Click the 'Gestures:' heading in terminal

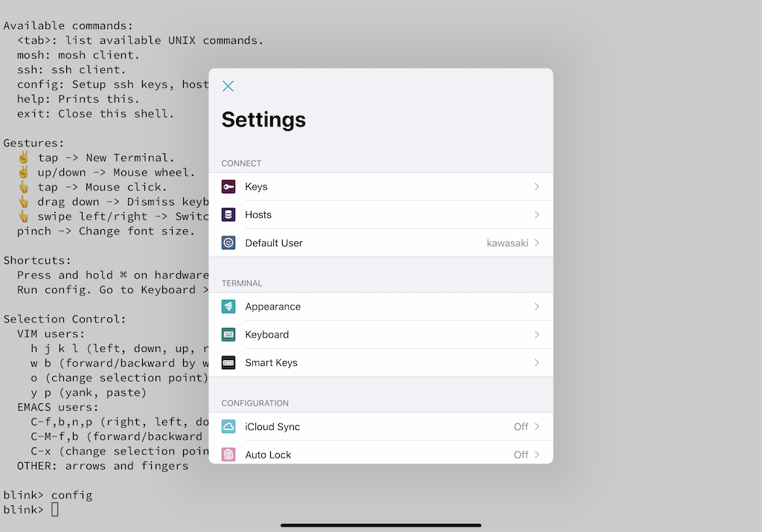pos(33,143)
